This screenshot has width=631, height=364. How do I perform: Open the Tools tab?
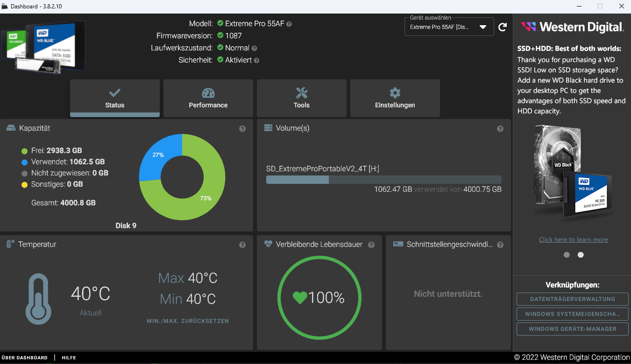click(302, 98)
